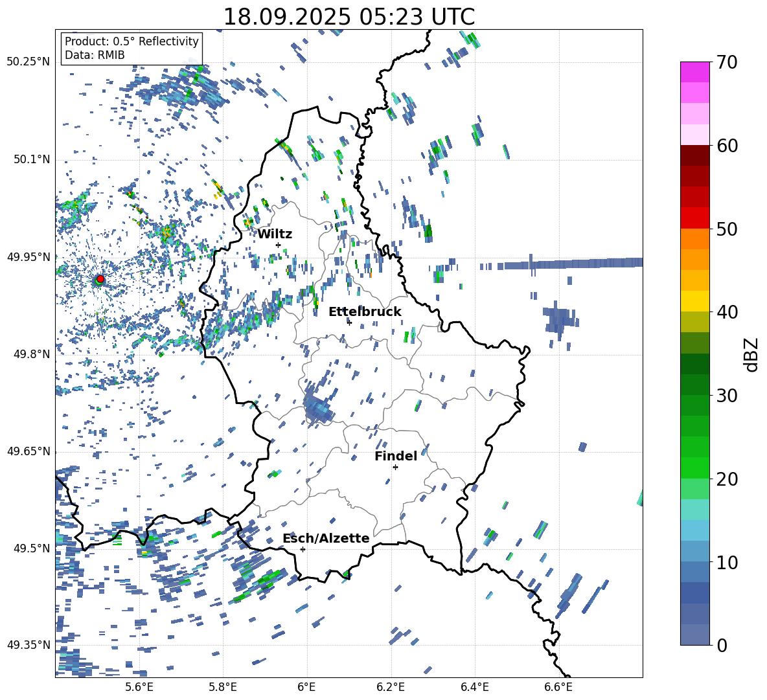Image resolution: width=767 pixels, height=700 pixels.
Task: Select the Wiltz city label
Action: point(275,234)
